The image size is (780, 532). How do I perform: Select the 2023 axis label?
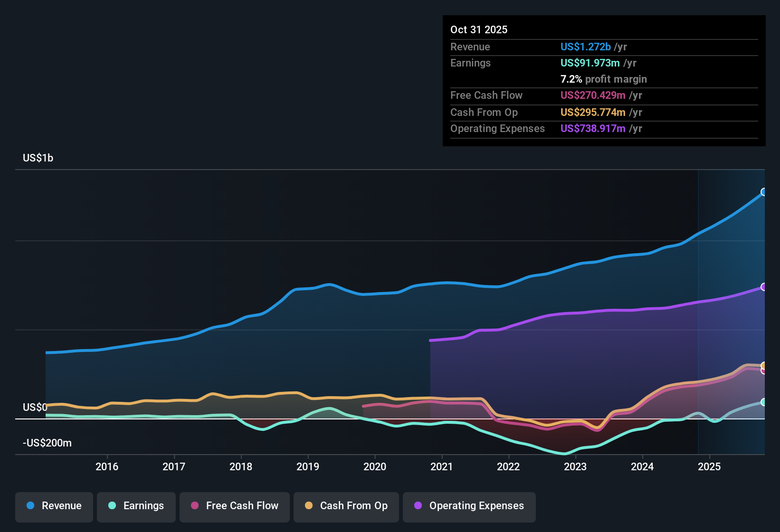(576, 467)
